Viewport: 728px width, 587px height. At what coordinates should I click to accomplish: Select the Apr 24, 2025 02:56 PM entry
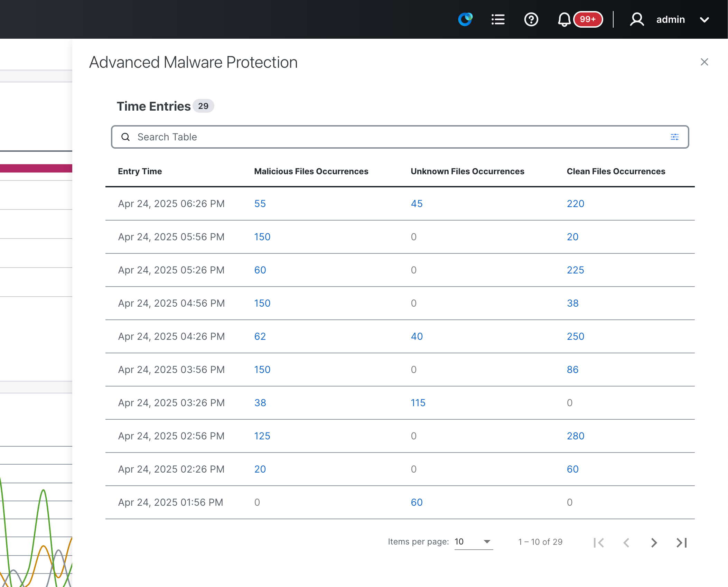pos(171,436)
